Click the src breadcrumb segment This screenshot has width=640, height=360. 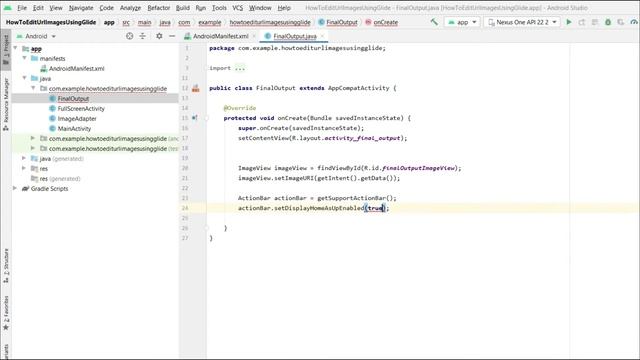pos(126,22)
